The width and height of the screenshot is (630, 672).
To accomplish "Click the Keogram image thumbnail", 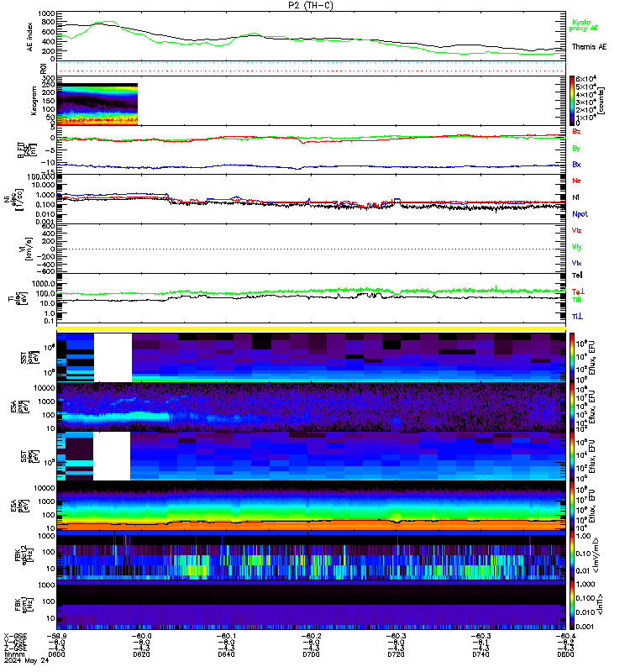I will [x=97, y=104].
